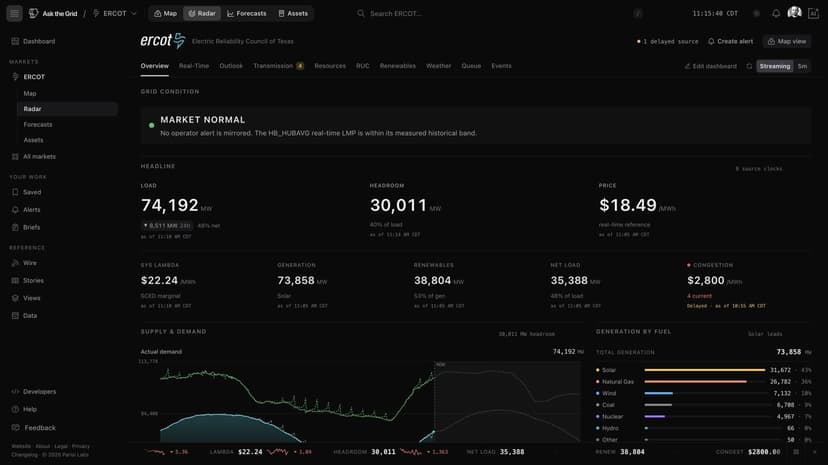Image resolution: width=828 pixels, height=465 pixels.
Task: Open the hamburger menu at top left
Action: point(14,13)
